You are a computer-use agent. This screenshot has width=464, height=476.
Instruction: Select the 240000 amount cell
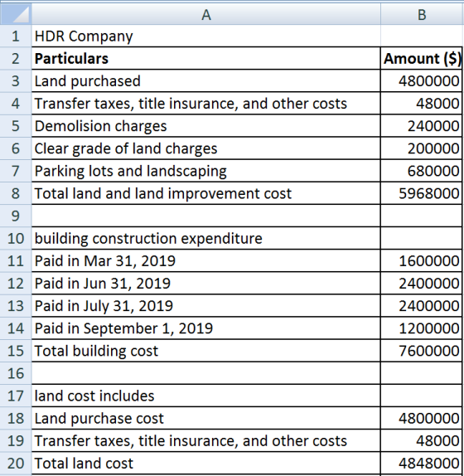point(422,126)
